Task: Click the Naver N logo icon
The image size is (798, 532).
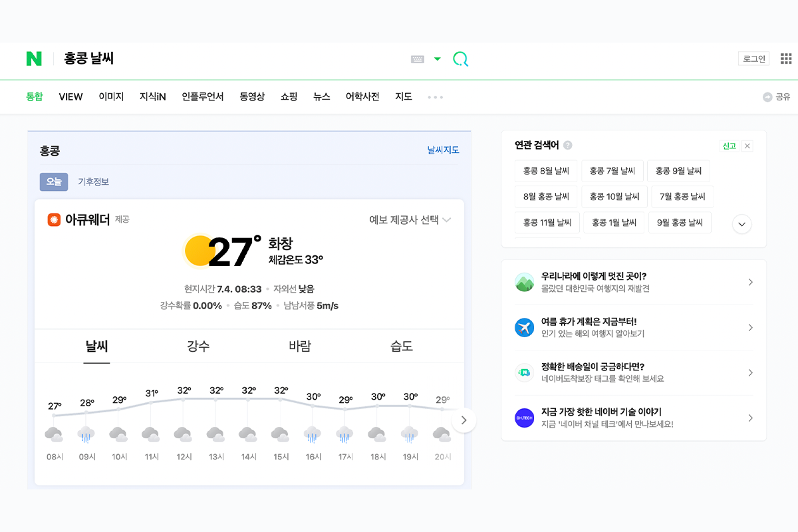Action: 34,58
